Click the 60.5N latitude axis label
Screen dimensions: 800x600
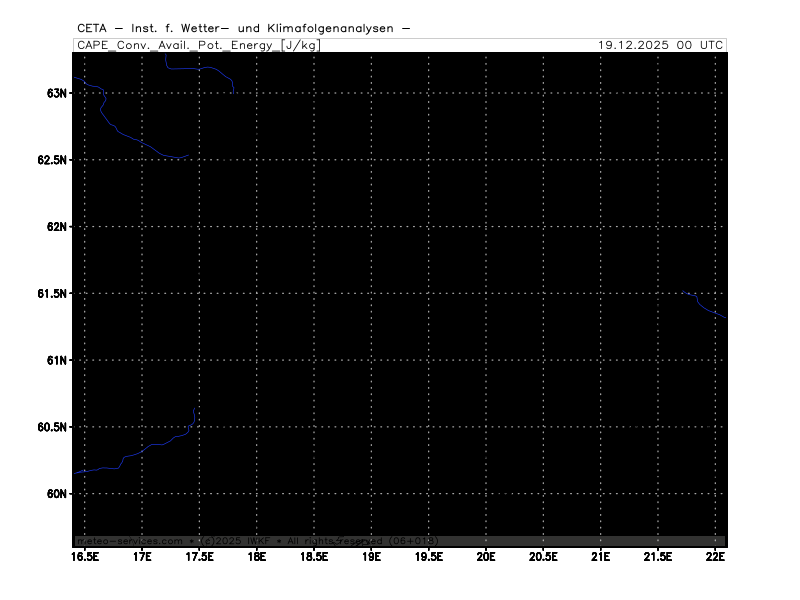tap(52, 427)
